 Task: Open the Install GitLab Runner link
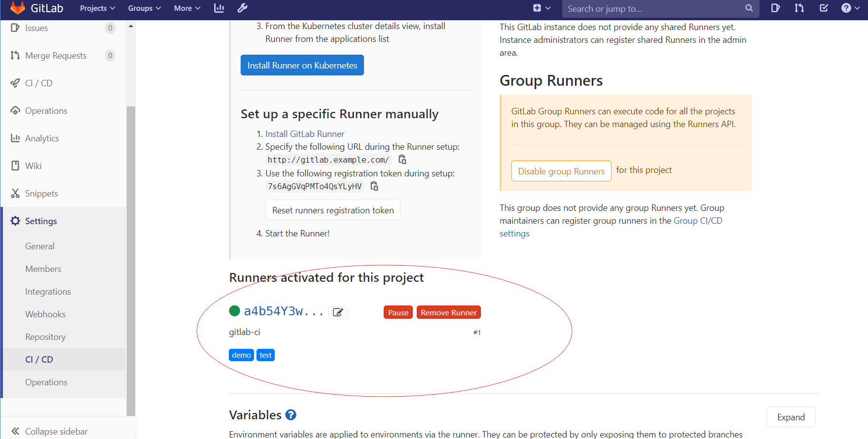(x=305, y=134)
